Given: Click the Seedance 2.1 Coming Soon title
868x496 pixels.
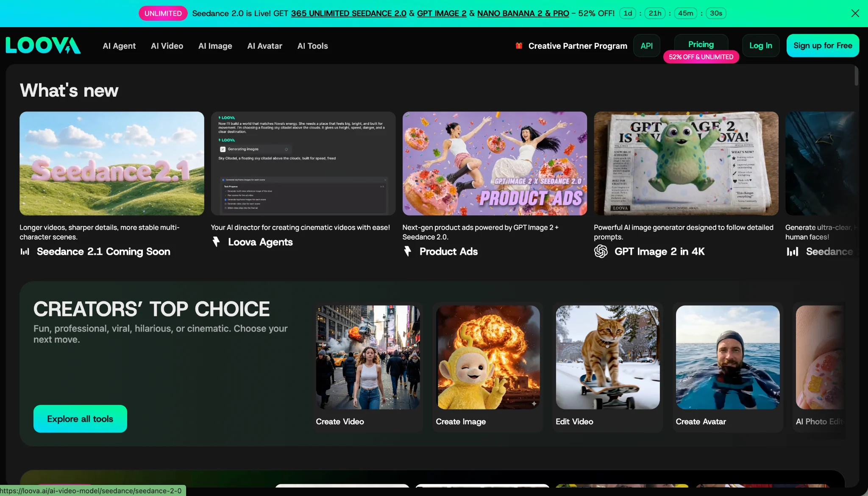Looking at the screenshot, I should click(x=103, y=251).
